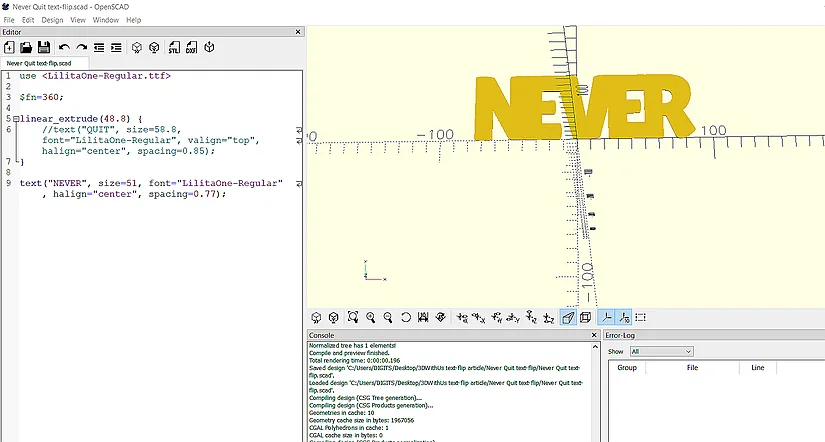Switch to Orthogonal projection
This screenshot has width=825, height=442.
[x=585, y=317]
